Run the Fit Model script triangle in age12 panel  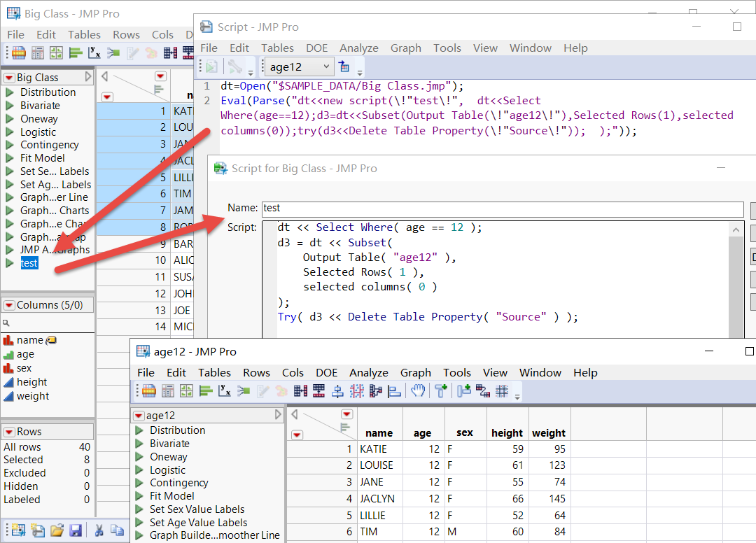click(x=139, y=496)
